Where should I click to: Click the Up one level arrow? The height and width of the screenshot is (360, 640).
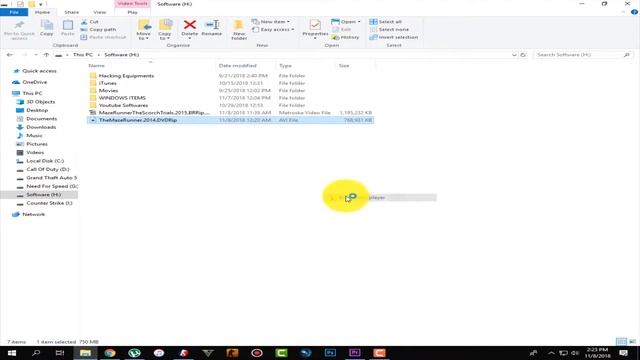(x=47, y=55)
